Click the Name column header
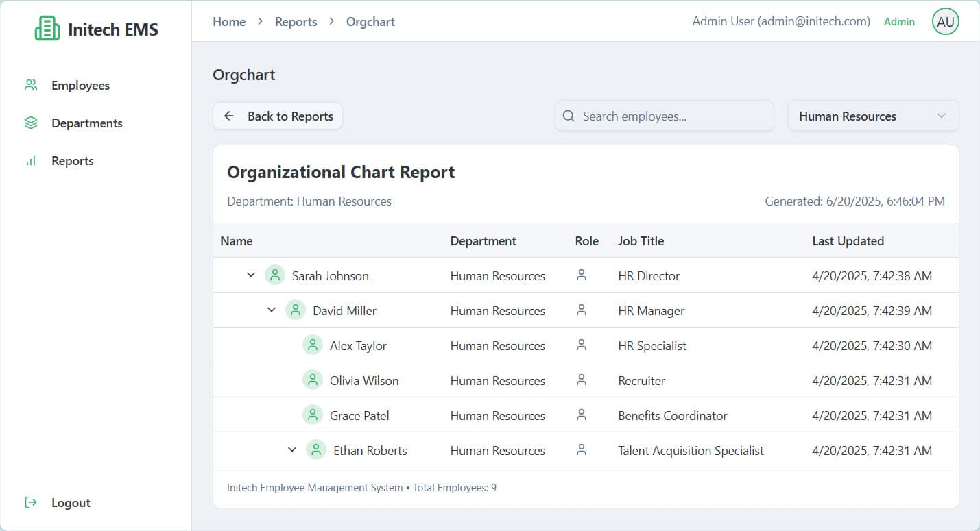The width and height of the screenshot is (980, 531). coord(236,241)
